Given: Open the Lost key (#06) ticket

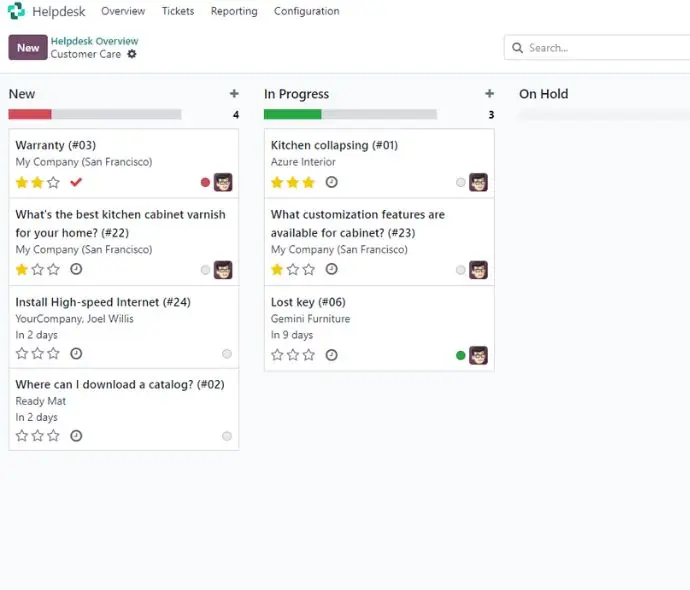Looking at the screenshot, I should point(379,329).
